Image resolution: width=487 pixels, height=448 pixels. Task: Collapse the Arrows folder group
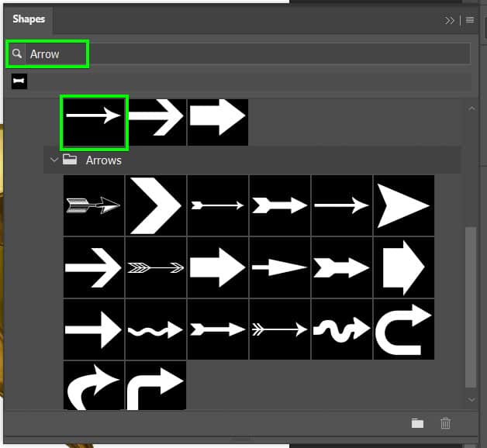[x=54, y=160]
